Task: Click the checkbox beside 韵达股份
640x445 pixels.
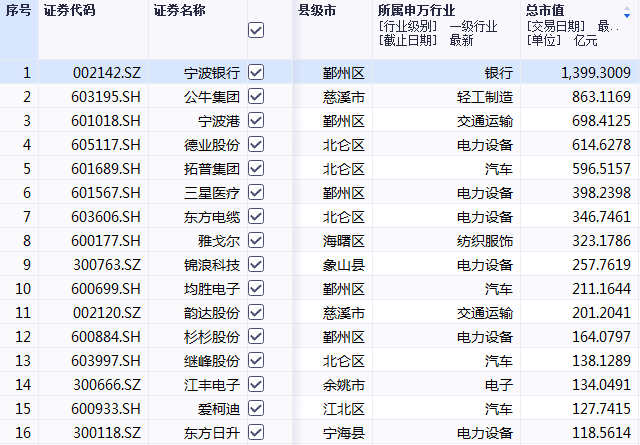Action: [256, 313]
